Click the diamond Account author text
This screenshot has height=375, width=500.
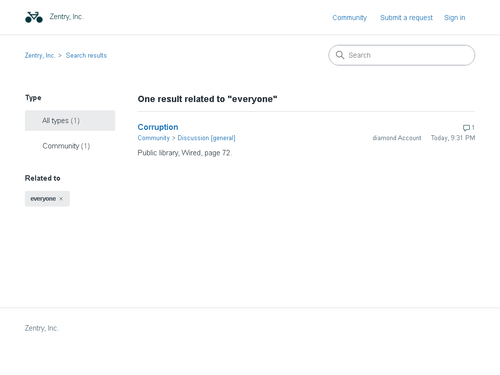pyautogui.click(x=397, y=138)
